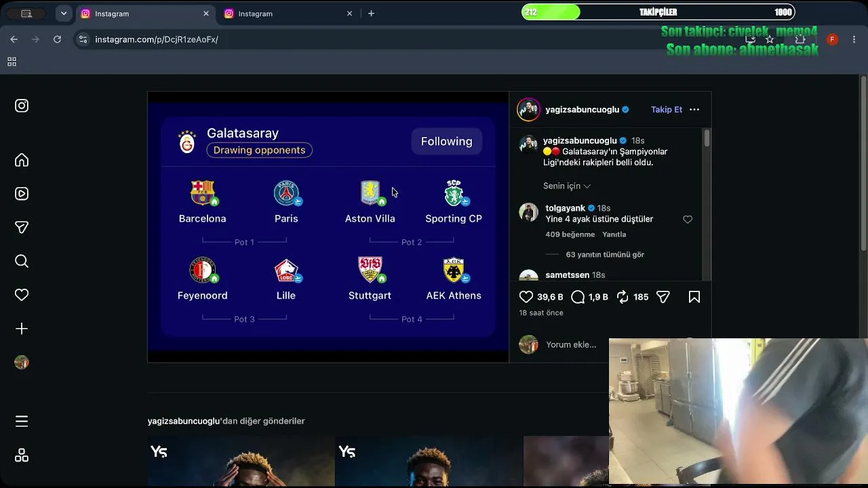Click the 185 repost count
This screenshot has width=868, height=488.
click(x=641, y=297)
